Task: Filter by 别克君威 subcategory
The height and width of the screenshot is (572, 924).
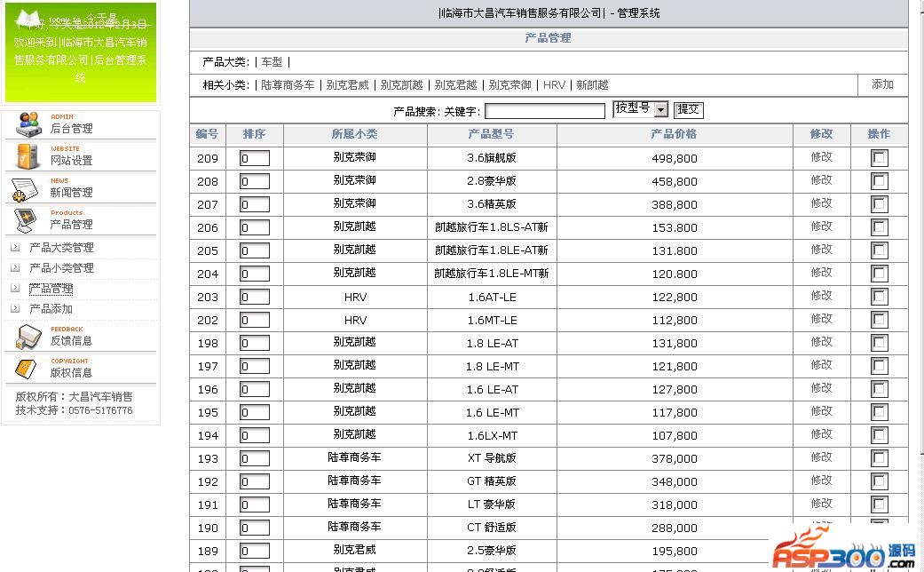Action: (x=347, y=85)
